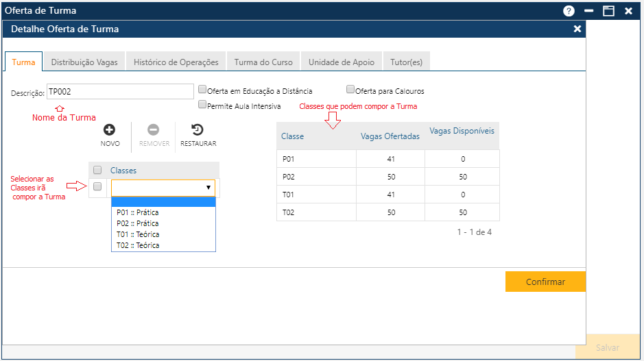Minimize the Oferta de Turma window
Image resolution: width=644 pixels, height=361 pixels.
pyautogui.click(x=588, y=11)
